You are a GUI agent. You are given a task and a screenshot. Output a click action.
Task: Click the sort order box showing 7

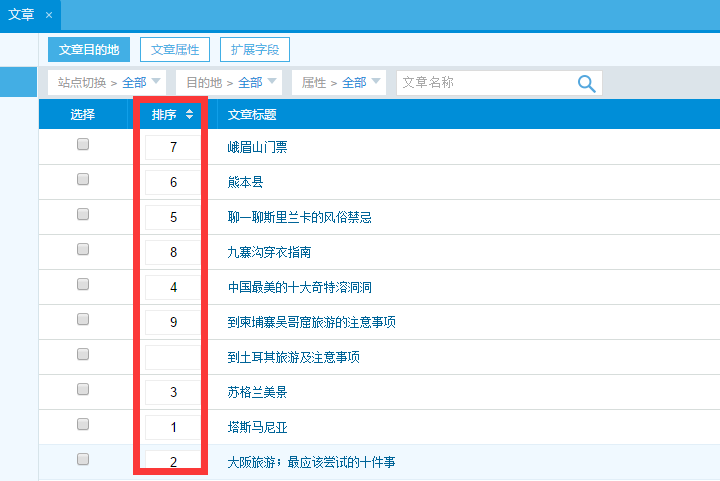coord(173,147)
